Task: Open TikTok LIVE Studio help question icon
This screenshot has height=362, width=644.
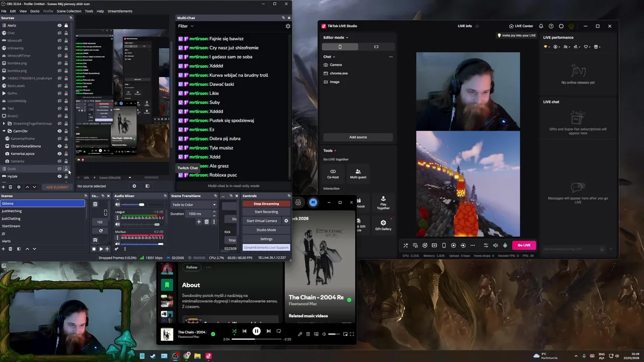Action: pos(551,26)
